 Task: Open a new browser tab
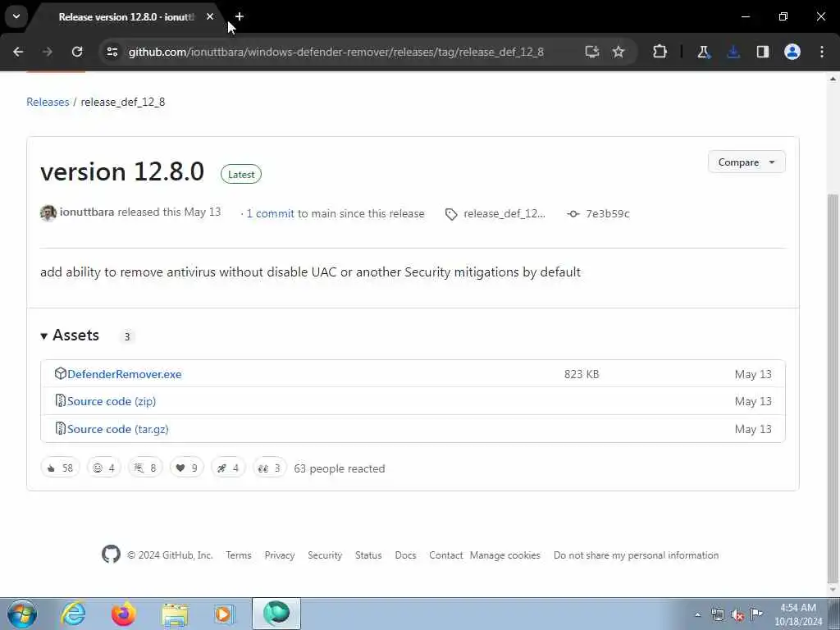240,16
